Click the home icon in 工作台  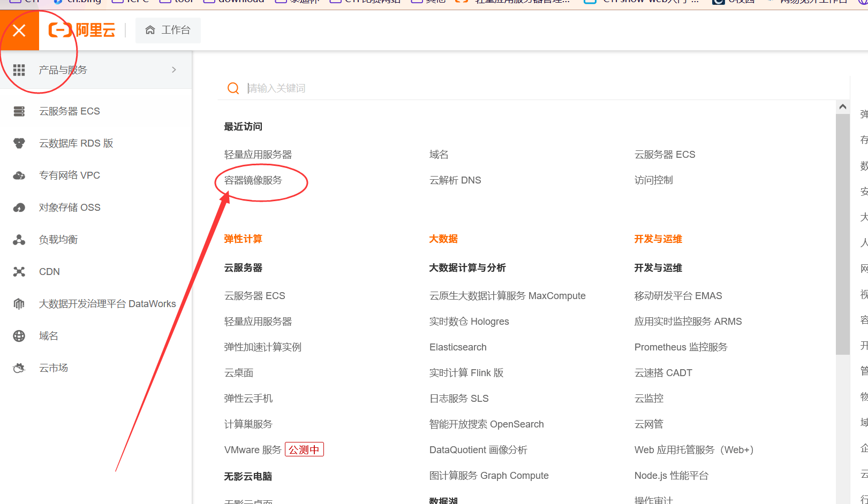point(150,30)
